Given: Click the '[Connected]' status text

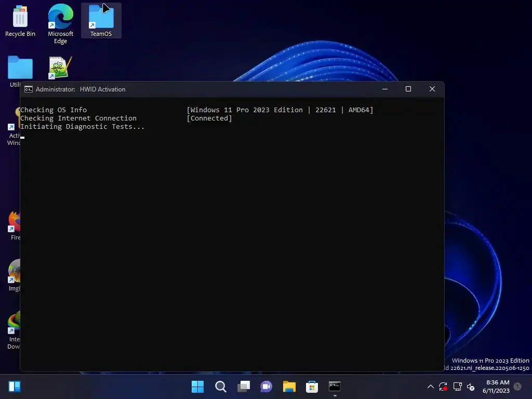Looking at the screenshot, I should point(209,118).
